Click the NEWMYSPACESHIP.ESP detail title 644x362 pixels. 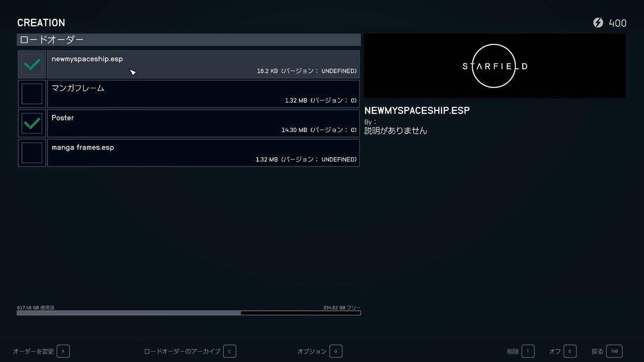click(417, 110)
